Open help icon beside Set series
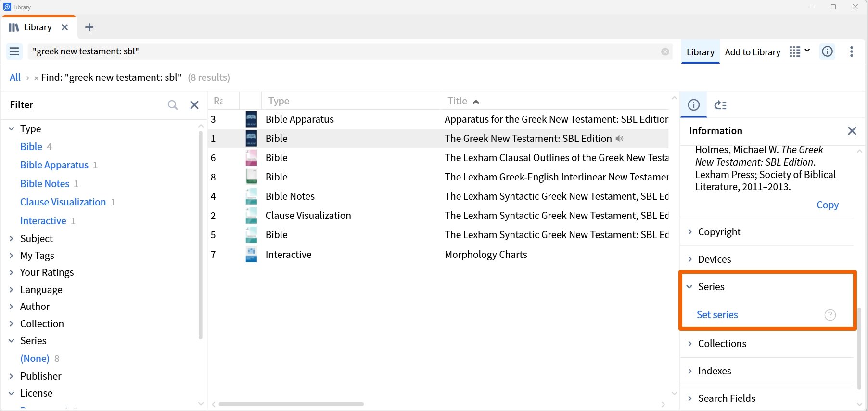 point(830,315)
